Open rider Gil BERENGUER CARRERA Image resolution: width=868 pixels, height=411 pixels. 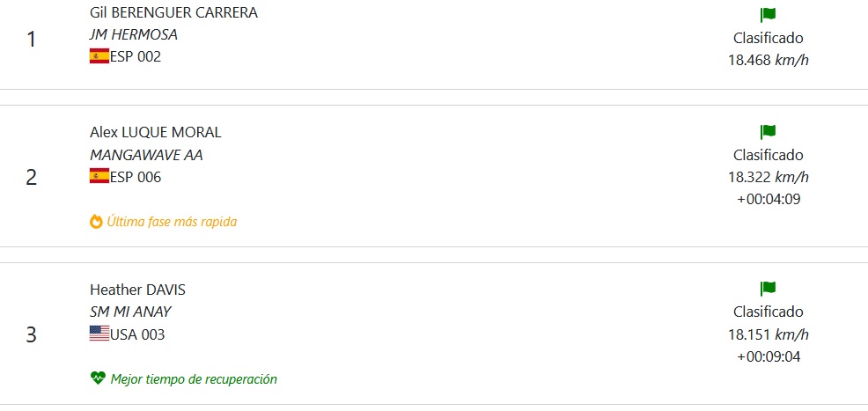(173, 13)
